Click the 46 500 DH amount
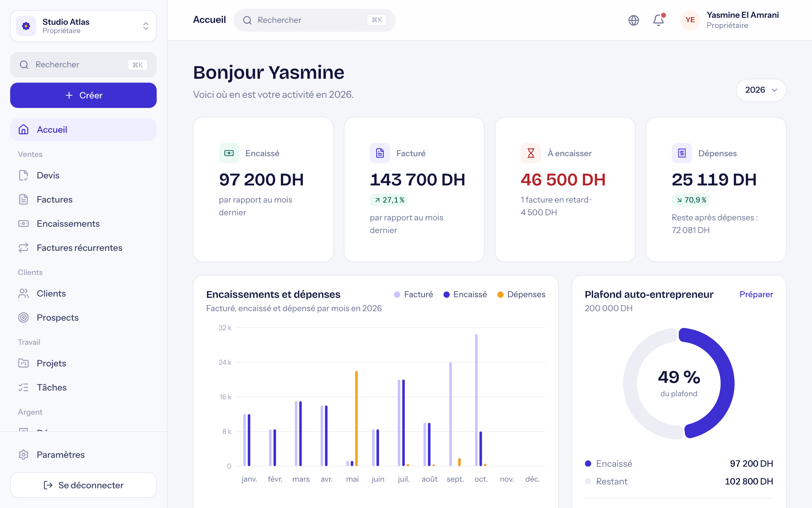This screenshot has width=812, height=508. [563, 180]
